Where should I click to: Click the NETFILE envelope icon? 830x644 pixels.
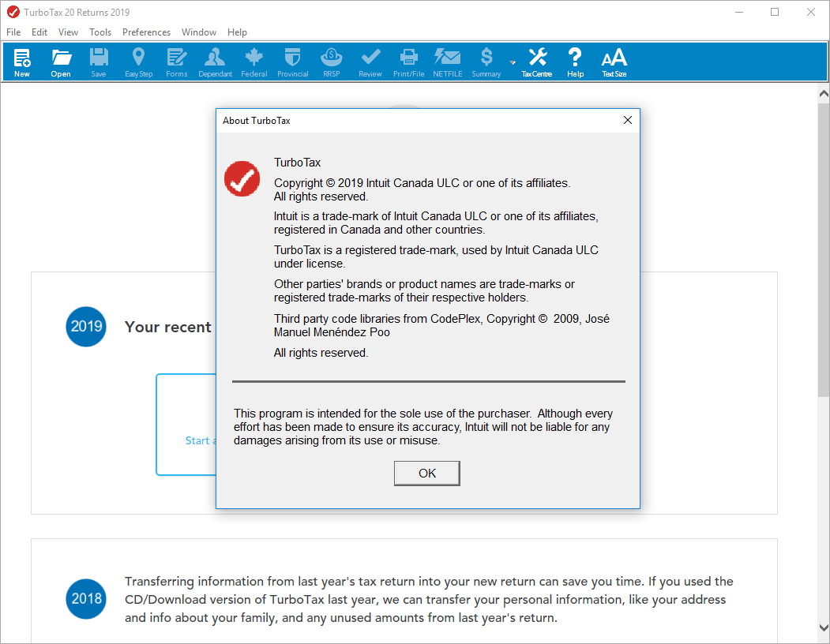pos(448,62)
